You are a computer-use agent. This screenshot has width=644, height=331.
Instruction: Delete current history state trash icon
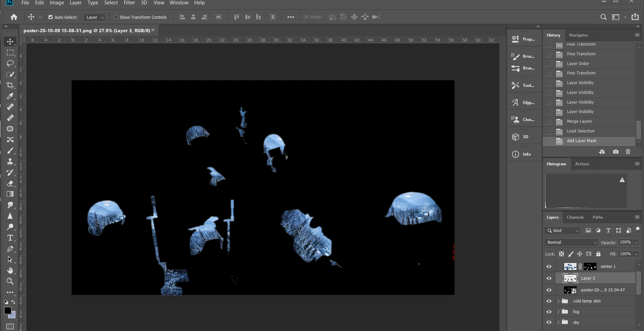pos(628,152)
